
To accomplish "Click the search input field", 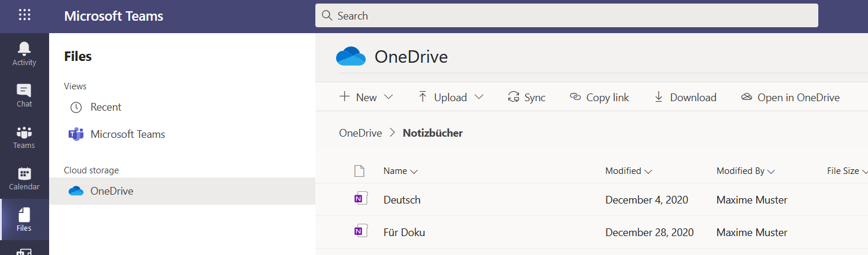I will click(566, 15).
